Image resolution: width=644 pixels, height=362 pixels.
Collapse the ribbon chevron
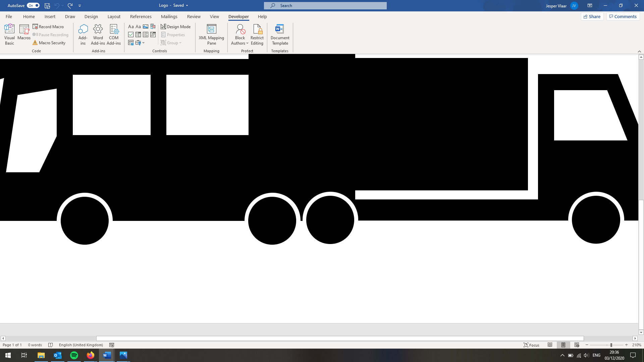coord(639,51)
